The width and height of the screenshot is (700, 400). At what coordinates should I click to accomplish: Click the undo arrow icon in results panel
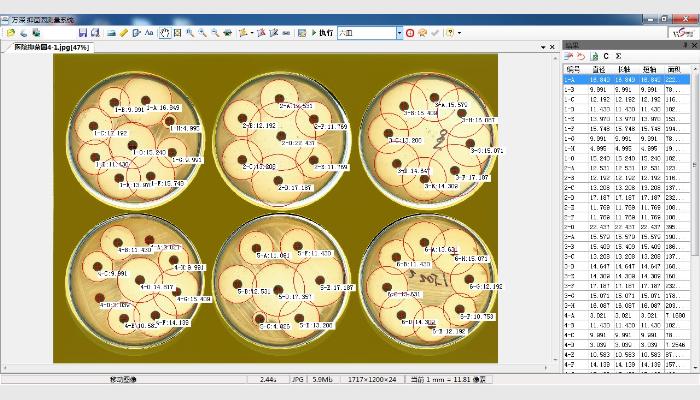tap(580, 56)
